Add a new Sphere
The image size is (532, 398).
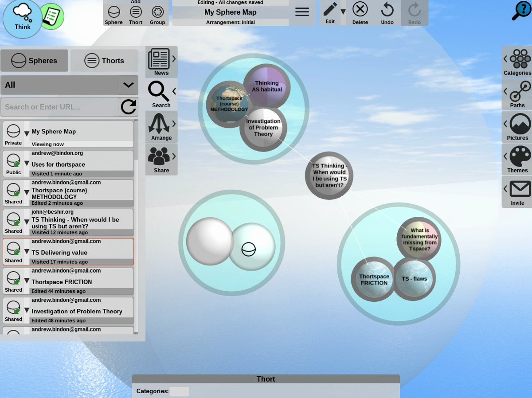(114, 15)
